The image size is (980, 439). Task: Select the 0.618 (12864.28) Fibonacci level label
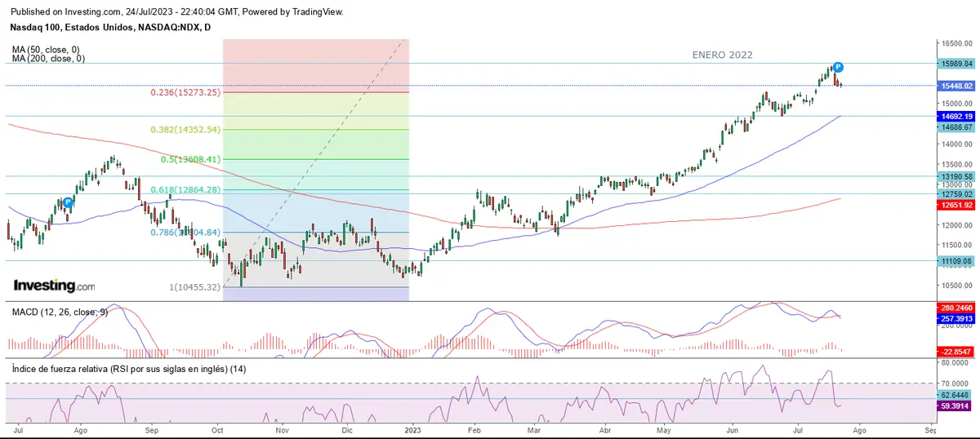(x=185, y=190)
